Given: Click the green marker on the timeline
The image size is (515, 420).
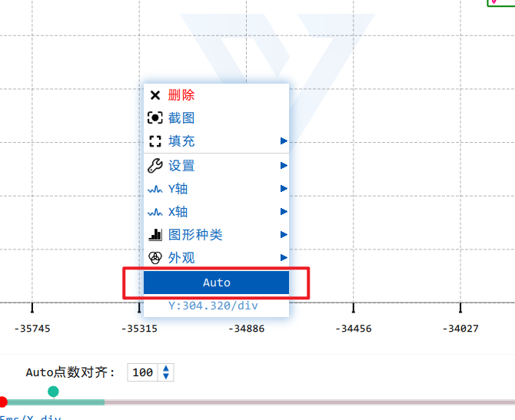Looking at the screenshot, I should click(x=53, y=392).
